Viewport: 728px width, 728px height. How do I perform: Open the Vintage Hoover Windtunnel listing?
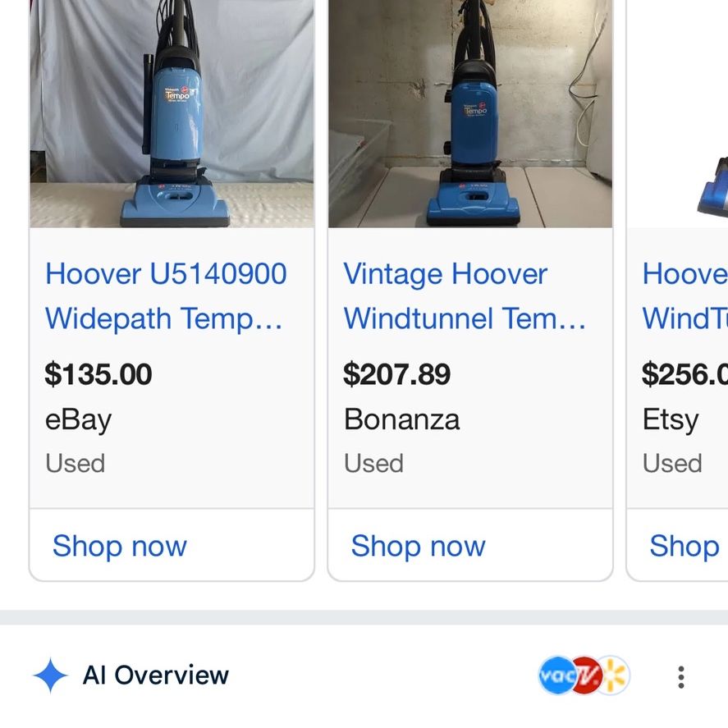coord(464,295)
